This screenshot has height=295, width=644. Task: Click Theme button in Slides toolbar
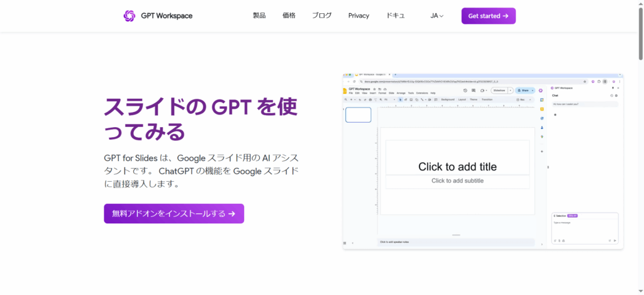[474, 99]
